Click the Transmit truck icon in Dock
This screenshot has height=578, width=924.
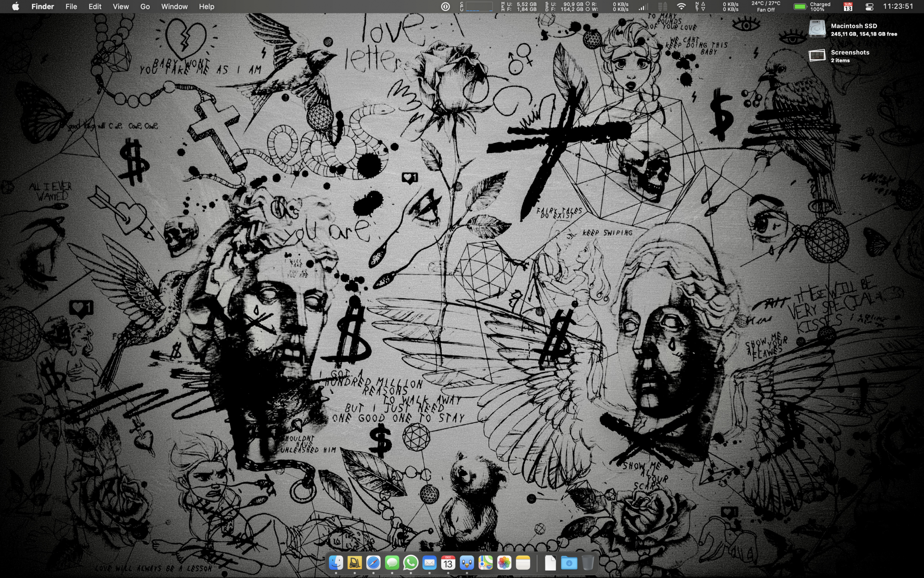pos(354,563)
